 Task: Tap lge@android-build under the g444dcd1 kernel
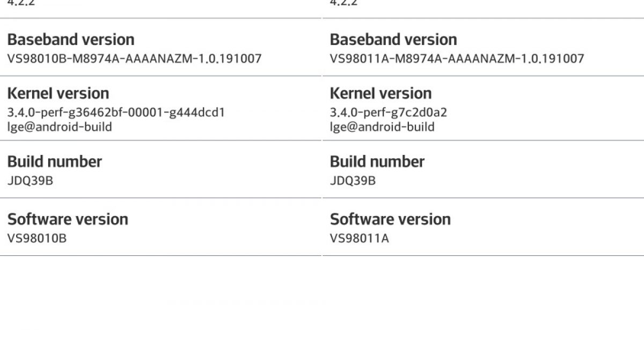click(x=60, y=127)
